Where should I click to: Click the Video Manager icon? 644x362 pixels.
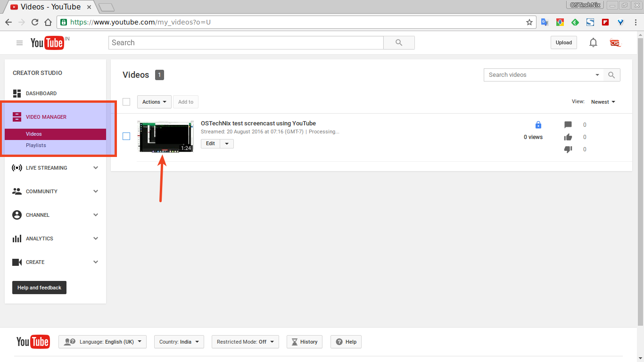[17, 117]
